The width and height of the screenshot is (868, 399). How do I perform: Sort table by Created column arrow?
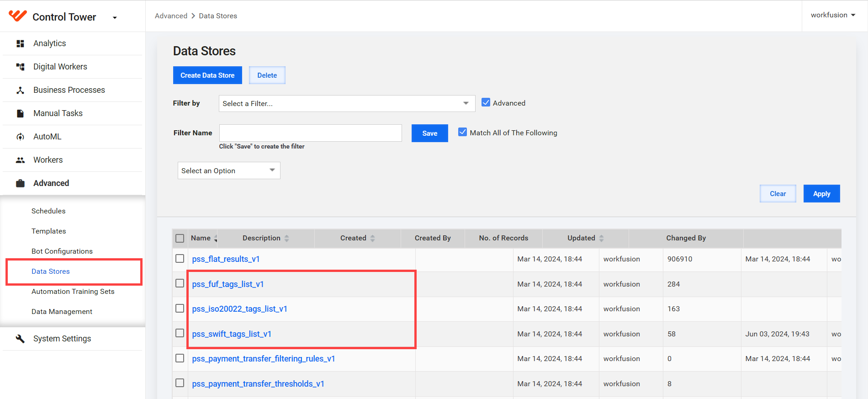coord(372,238)
